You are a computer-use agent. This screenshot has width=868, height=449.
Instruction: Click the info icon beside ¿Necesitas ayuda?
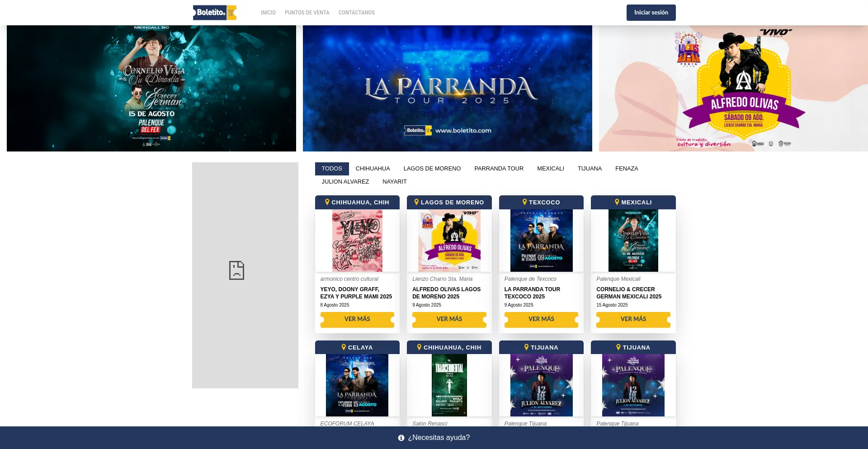tap(401, 438)
